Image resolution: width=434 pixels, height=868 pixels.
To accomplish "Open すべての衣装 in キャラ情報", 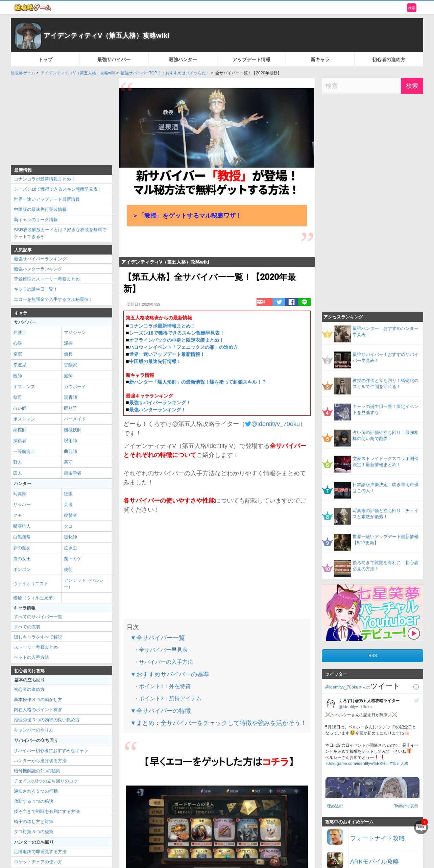I will (x=27, y=627).
